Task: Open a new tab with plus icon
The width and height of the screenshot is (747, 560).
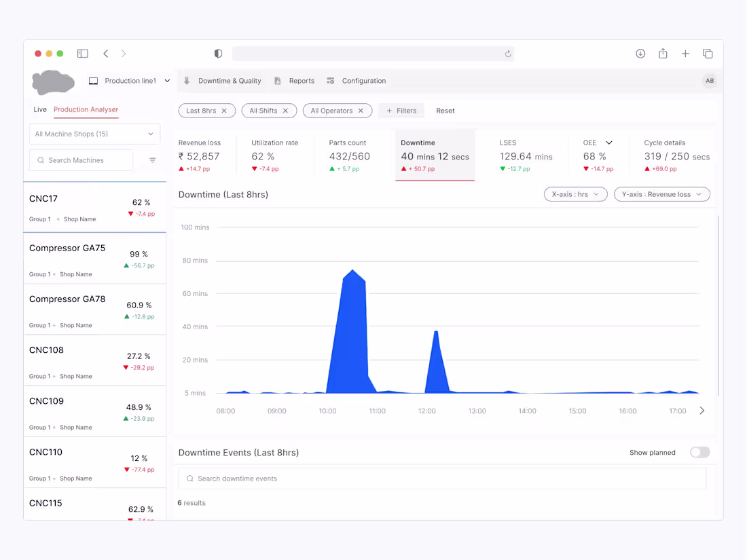Action: [x=685, y=54]
